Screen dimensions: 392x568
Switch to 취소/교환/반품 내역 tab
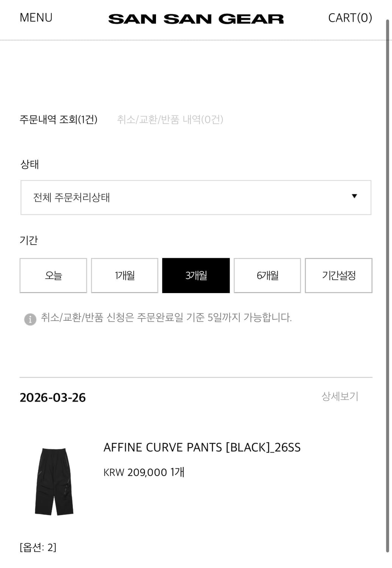point(171,119)
